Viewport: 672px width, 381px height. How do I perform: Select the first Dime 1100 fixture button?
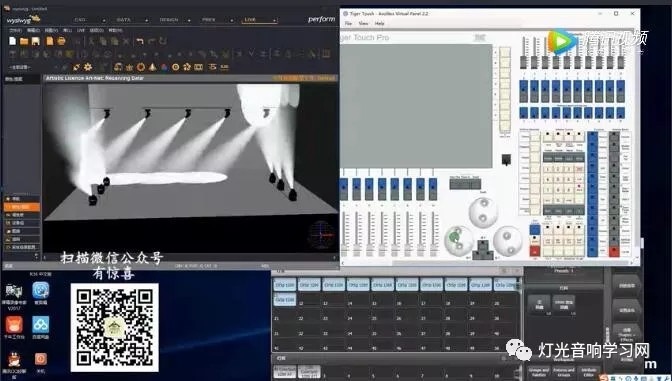click(x=285, y=285)
